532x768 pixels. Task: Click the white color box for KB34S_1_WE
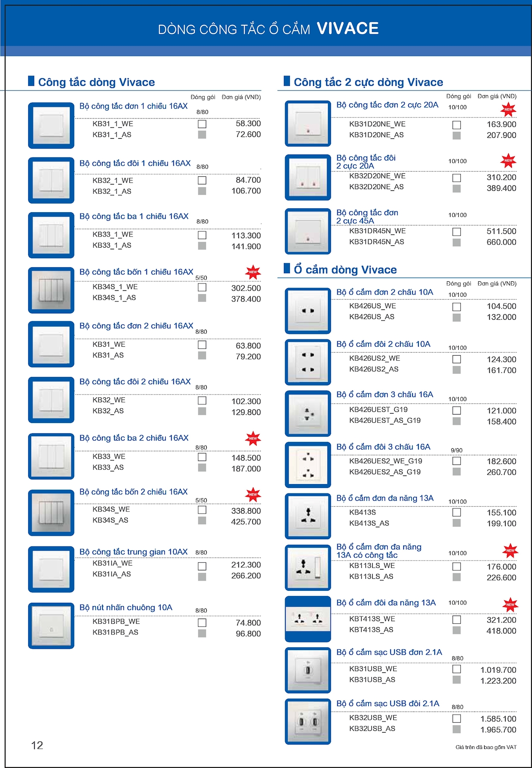click(202, 287)
